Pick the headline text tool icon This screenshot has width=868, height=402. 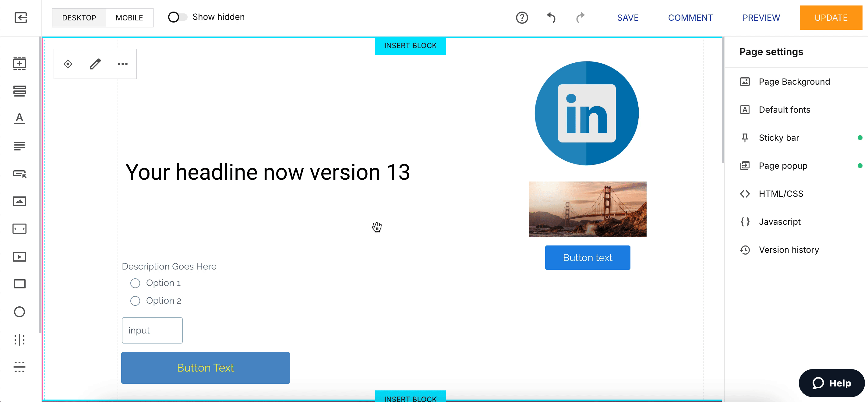[x=19, y=118]
